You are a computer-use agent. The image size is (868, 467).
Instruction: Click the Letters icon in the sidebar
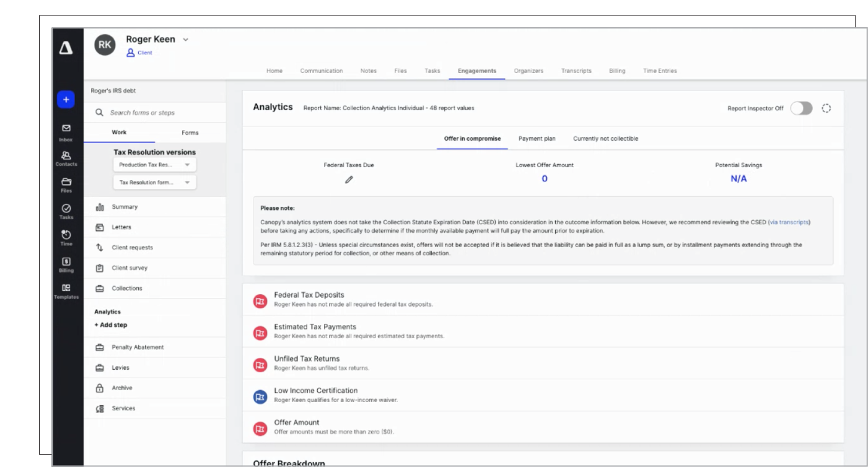point(99,227)
